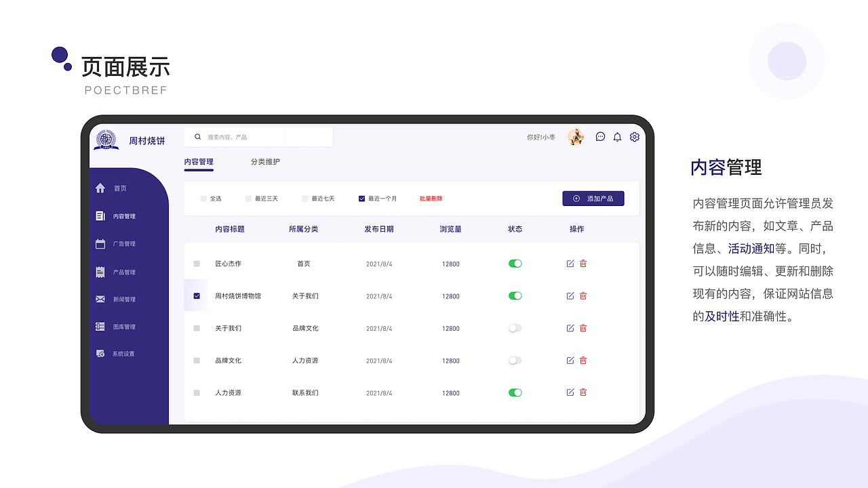This screenshot has height=488, width=868.
Task: Open 内容管理 via its sidebar document icon
Action: [x=100, y=216]
